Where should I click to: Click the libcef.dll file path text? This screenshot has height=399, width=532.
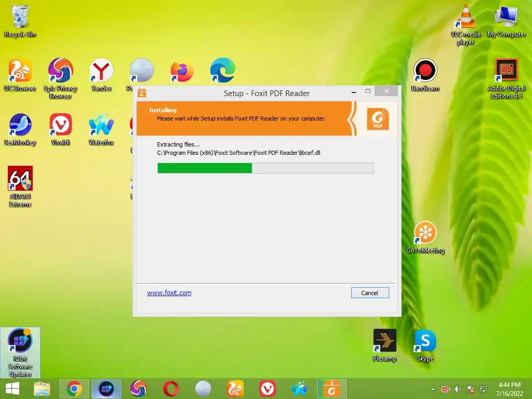[238, 153]
